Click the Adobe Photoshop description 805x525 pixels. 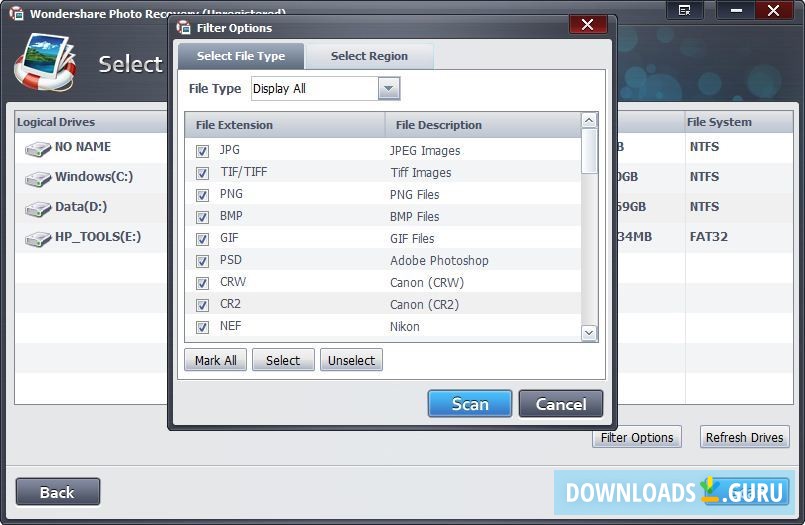tap(439, 261)
